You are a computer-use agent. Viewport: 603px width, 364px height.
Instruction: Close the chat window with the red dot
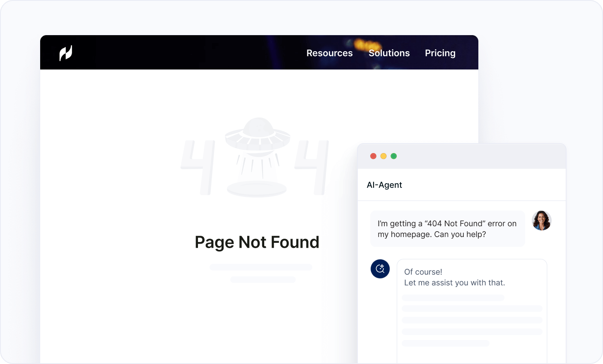[x=373, y=156]
